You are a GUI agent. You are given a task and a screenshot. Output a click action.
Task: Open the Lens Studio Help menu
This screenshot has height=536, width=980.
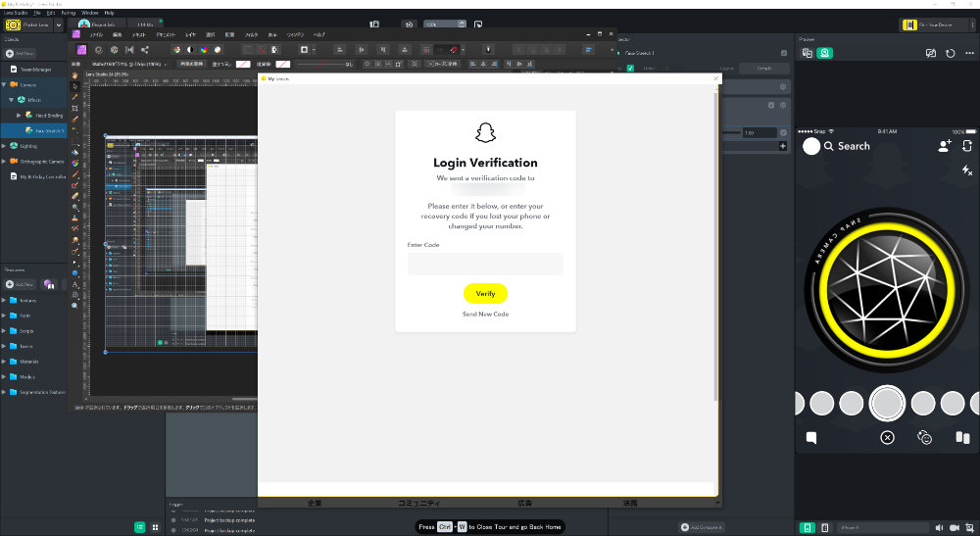tap(110, 13)
